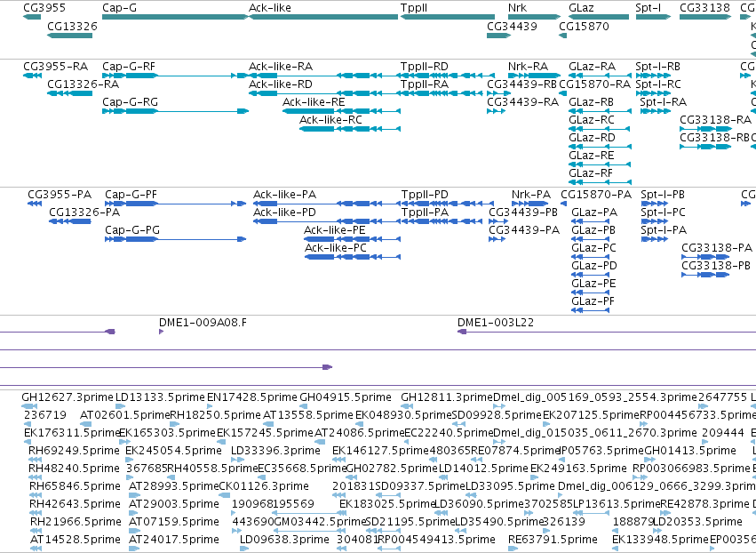Open transcript Ack-like-RC

(330, 120)
